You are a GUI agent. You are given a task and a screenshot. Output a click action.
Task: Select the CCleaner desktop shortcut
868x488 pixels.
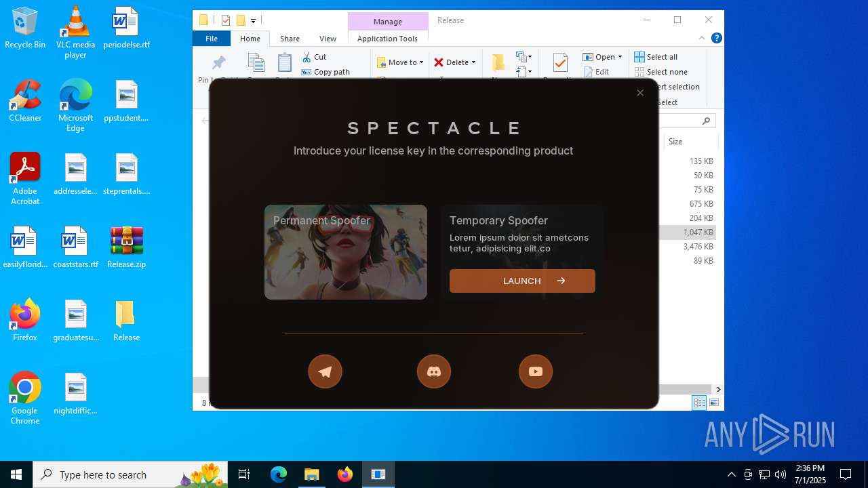coord(25,102)
